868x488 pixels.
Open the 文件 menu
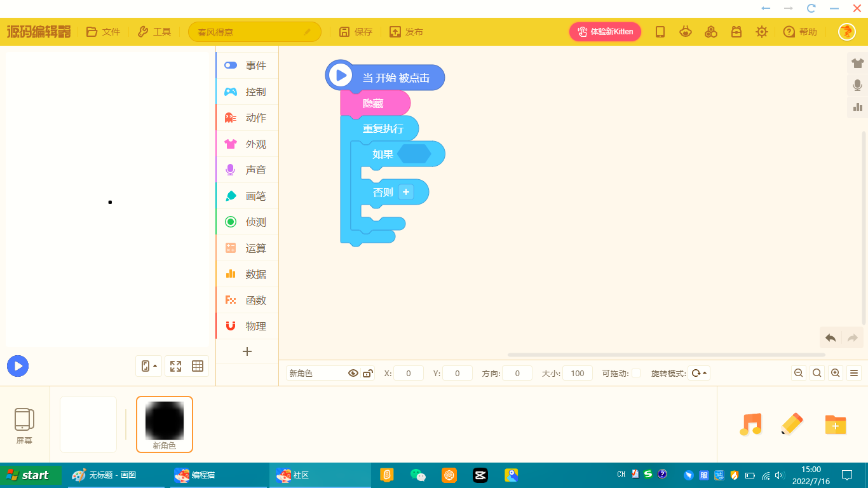tap(103, 32)
